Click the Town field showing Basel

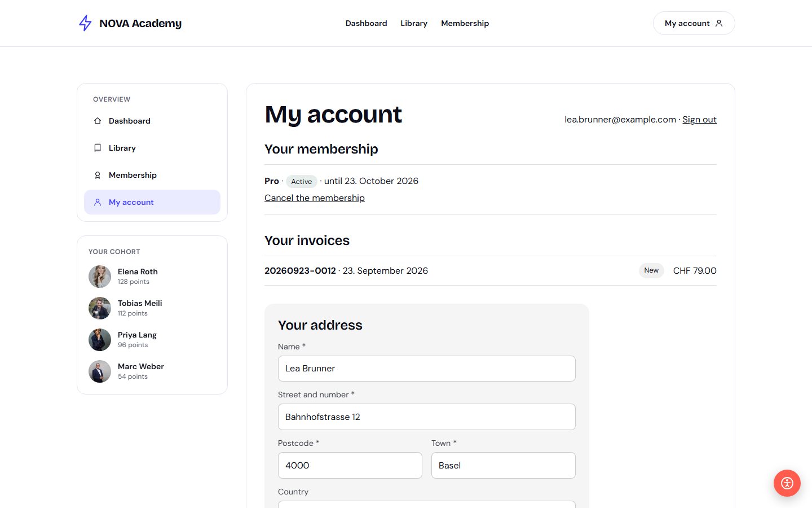click(x=504, y=466)
